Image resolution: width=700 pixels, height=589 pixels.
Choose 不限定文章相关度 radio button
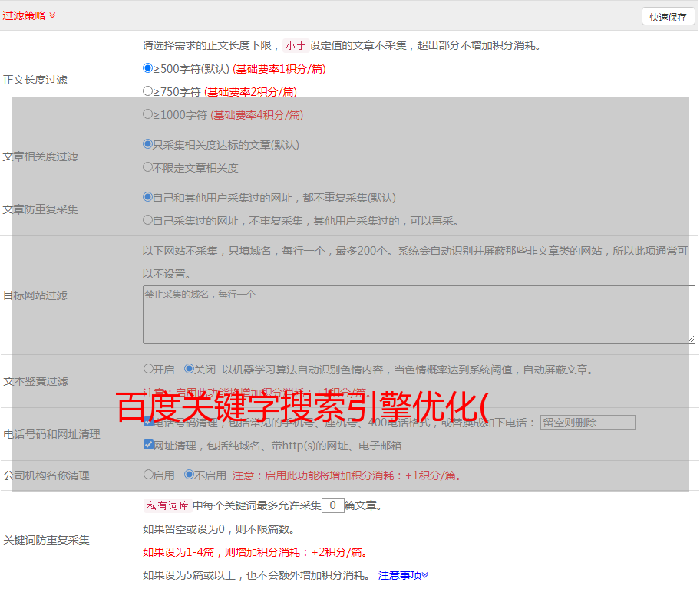(147, 167)
